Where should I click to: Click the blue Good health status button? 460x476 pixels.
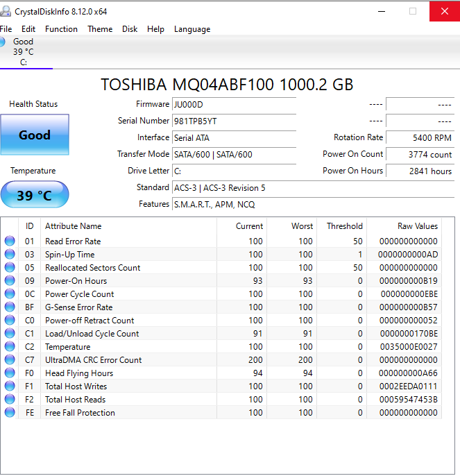pyautogui.click(x=35, y=135)
